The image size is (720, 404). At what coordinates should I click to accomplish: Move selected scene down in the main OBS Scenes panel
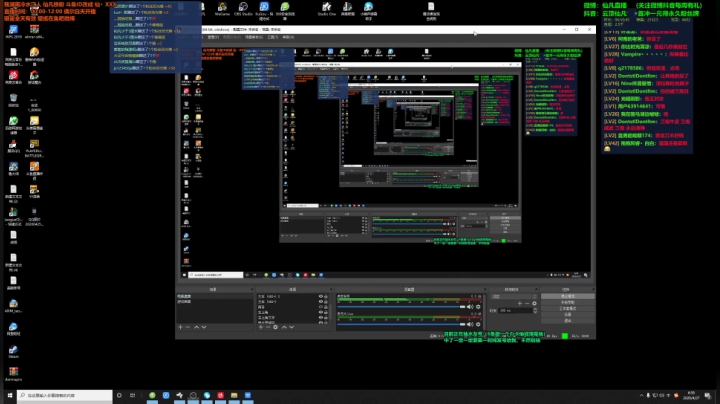pyautogui.click(x=204, y=327)
